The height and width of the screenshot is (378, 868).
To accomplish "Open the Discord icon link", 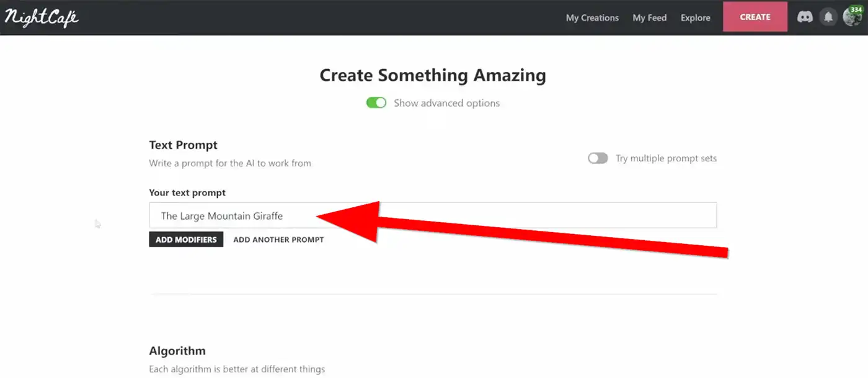I will pos(805,17).
